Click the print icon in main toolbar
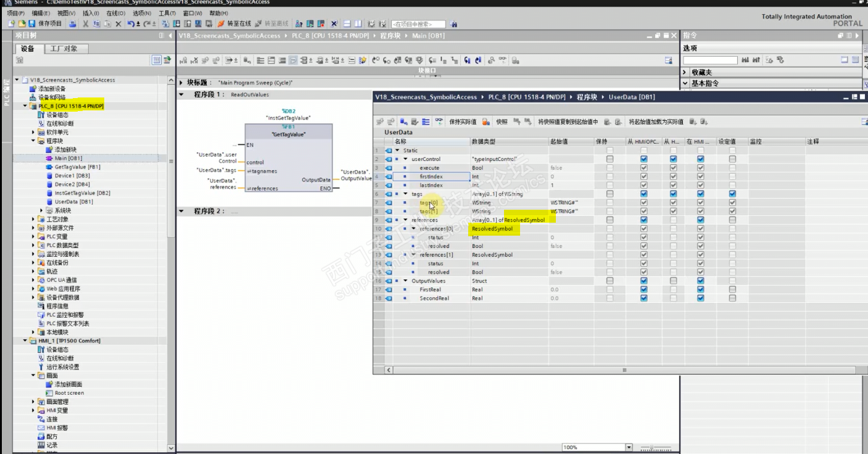 (73, 24)
